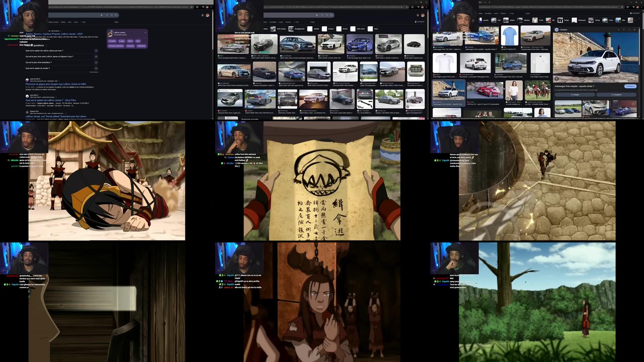Click Consulter button in Polo preview
This screenshot has width=644, height=362.
click(x=630, y=86)
